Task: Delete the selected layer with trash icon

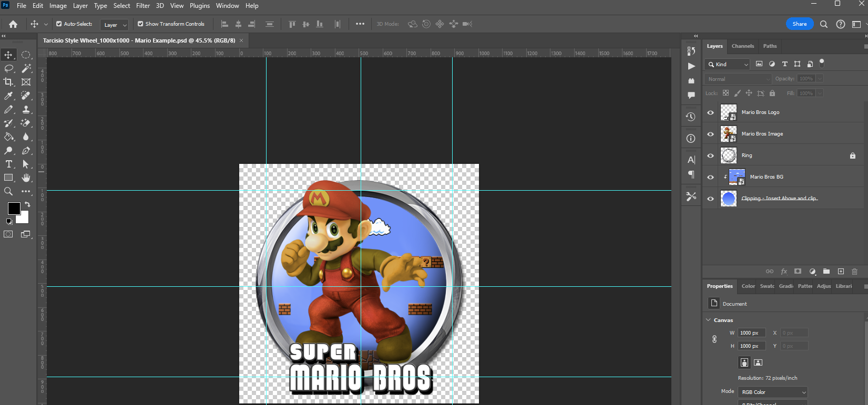Action: click(x=854, y=272)
